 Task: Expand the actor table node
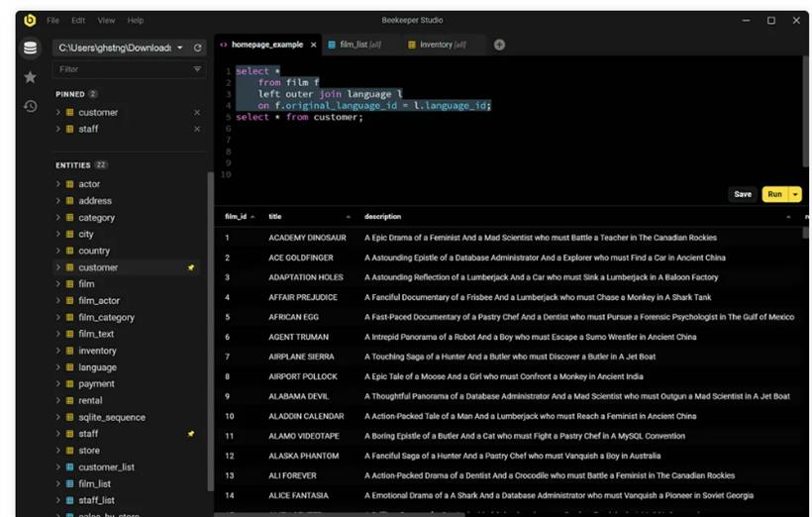(x=58, y=184)
